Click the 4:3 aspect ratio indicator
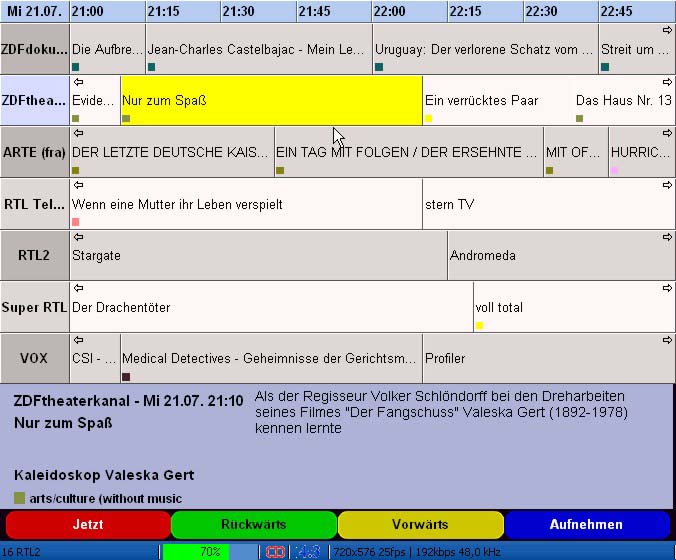 click(x=309, y=552)
